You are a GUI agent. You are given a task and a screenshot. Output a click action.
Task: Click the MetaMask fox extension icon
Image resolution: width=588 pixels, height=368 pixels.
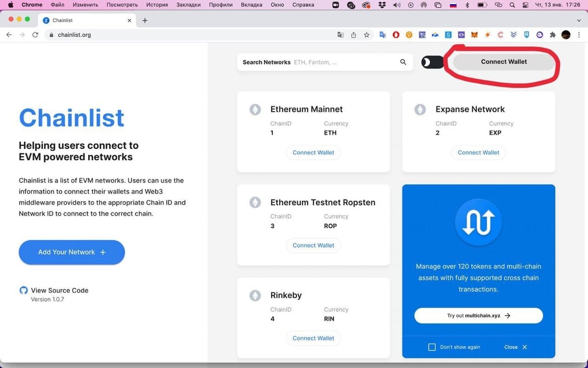click(x=474, y=35)
